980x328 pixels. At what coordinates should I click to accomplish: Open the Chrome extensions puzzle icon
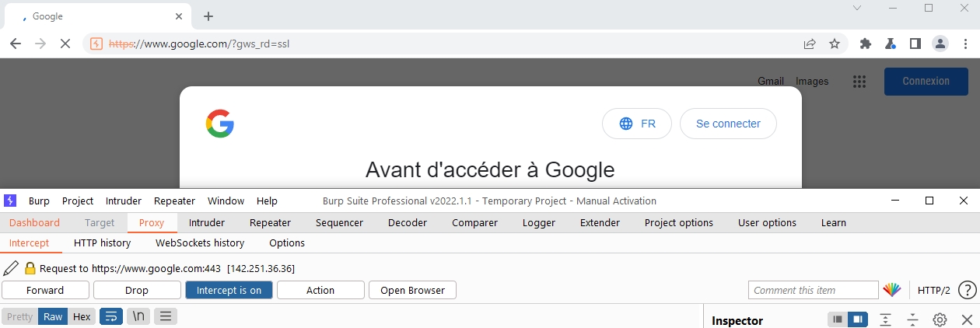point(865,44)
